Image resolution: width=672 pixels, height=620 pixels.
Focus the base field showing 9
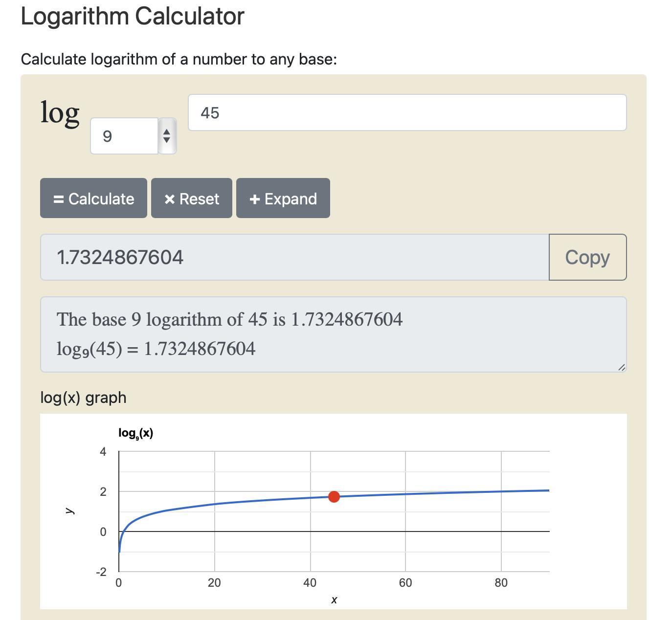[x=124, y=136]
